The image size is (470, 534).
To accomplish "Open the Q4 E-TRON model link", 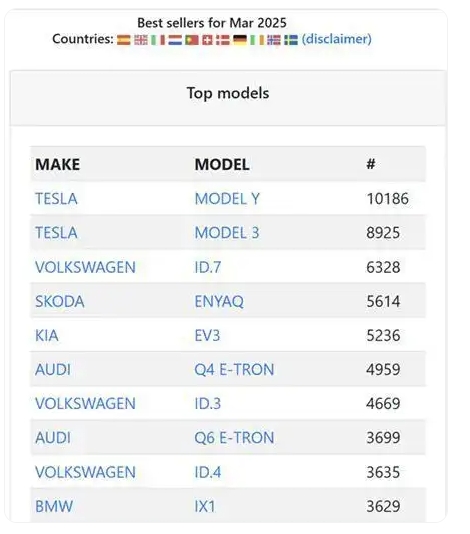I will (x=234, y=370).
